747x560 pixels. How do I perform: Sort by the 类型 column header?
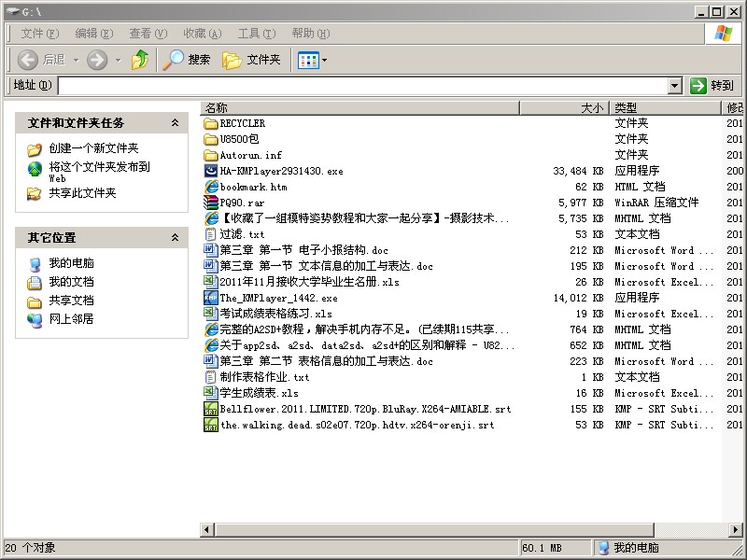[x=666, y=108]
